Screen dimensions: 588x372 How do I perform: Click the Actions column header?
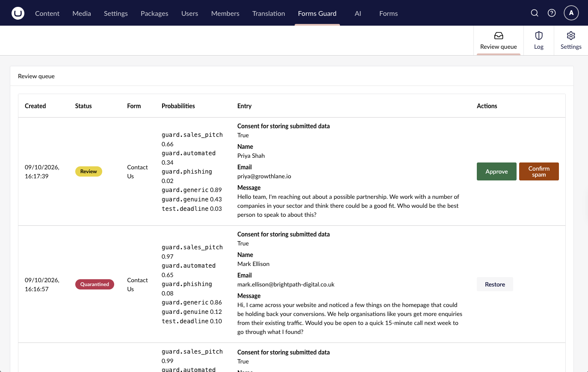tap(487, 106)
